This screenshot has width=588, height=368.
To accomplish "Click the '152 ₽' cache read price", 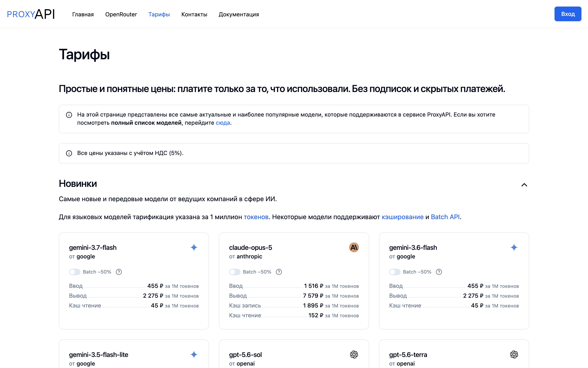I will click(x=316, y=315).
